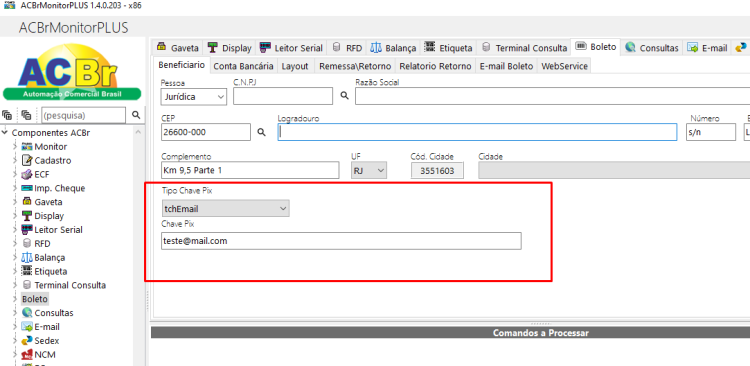Click the sidebar tree vertical scrollbar up arrow

click(139, 133)
